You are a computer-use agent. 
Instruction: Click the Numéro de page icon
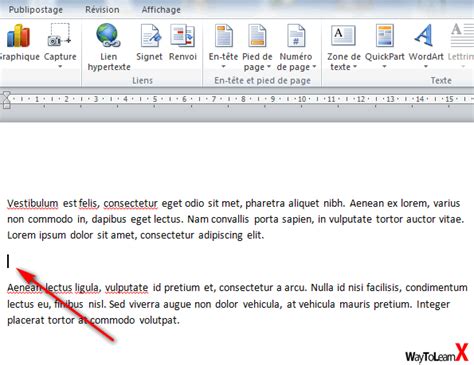pyautogui.click(x=296, y=35)
